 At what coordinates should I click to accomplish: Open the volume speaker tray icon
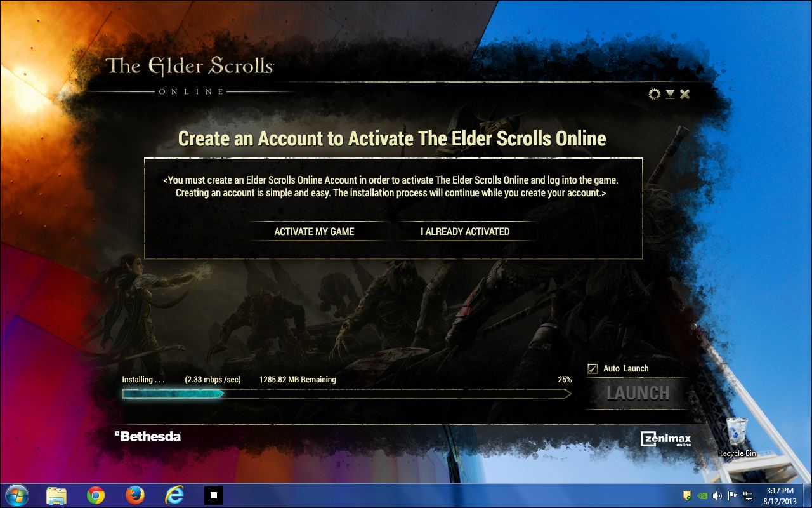pyautogui.click(x=717, y=495)
